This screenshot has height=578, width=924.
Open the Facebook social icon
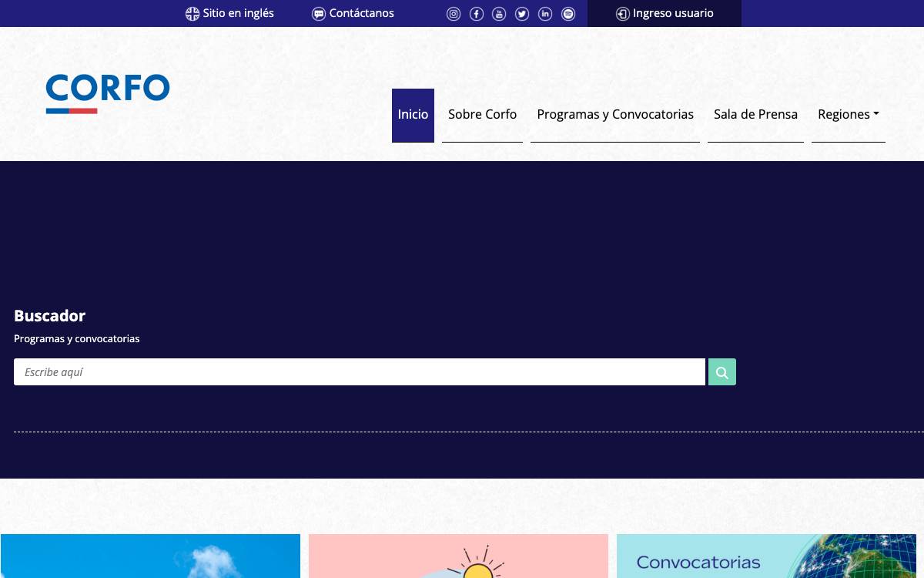tap(477, 14)
